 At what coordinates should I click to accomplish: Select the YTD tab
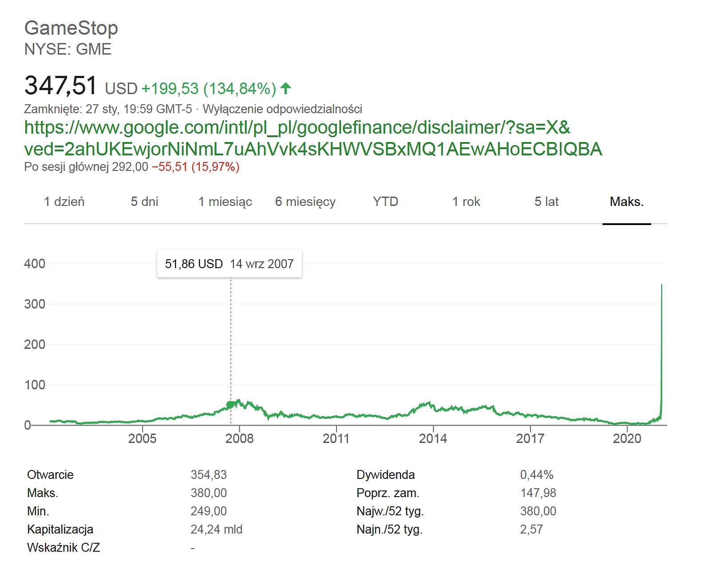385,202
